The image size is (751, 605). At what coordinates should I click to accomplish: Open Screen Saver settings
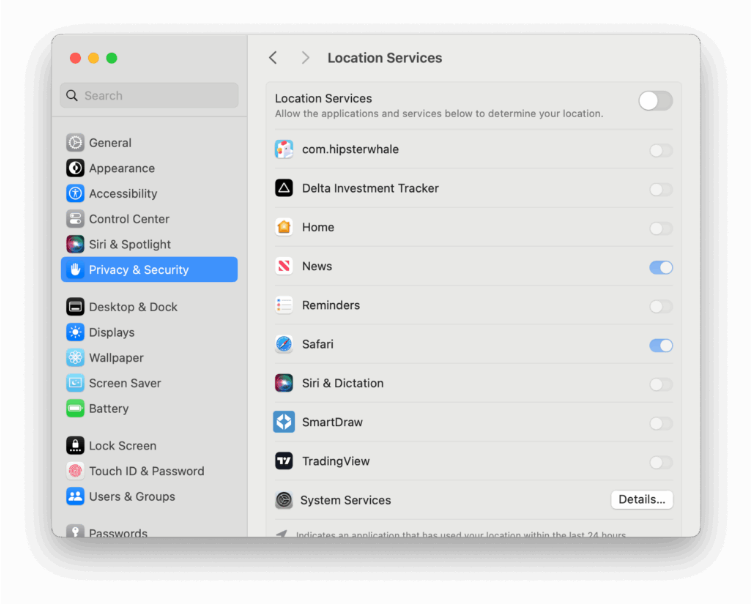coord(149,383)
